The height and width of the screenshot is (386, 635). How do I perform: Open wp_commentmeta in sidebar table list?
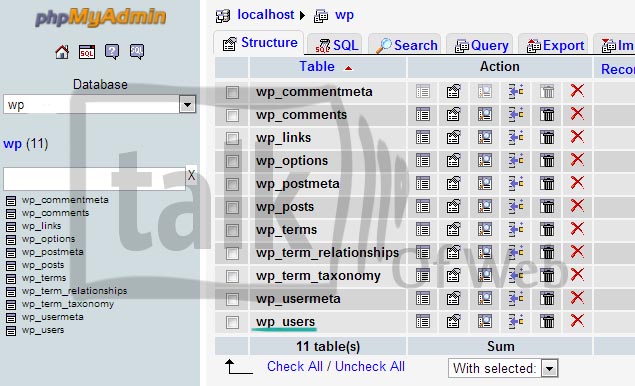(65, 200)
